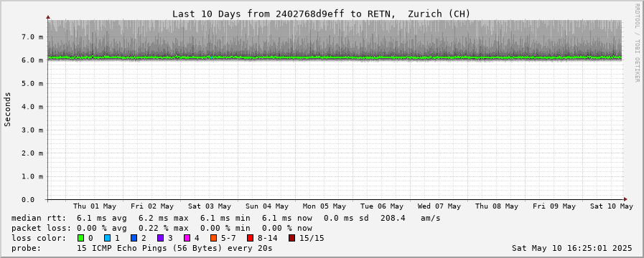Screen dimensions: 644x258
Task: Click the orange 5-7 loss swatch
Action: click(x=213, y=238)
